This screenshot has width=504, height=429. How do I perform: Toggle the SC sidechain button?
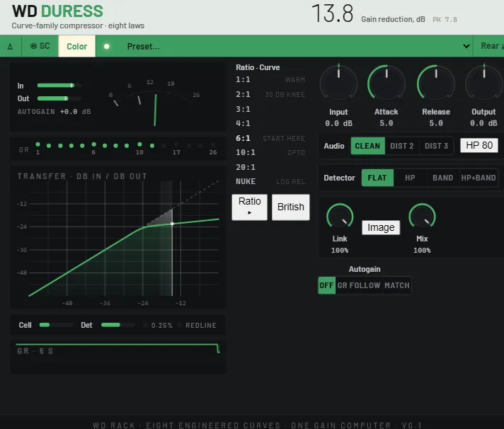[x=40, y=46]
